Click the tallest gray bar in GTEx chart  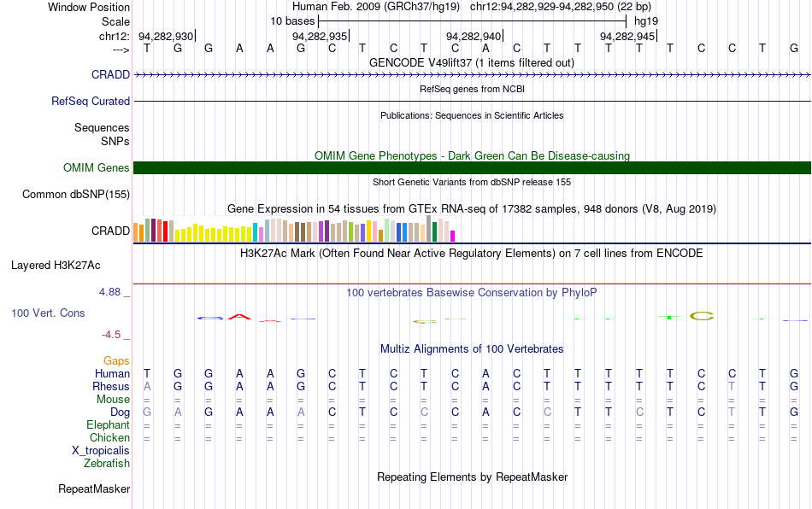428,229
